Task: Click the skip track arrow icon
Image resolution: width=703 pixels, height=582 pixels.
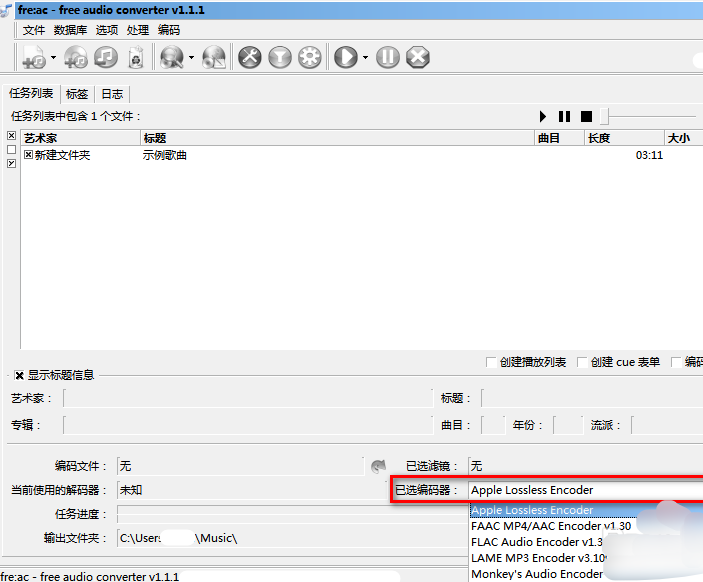Action: 378,466
